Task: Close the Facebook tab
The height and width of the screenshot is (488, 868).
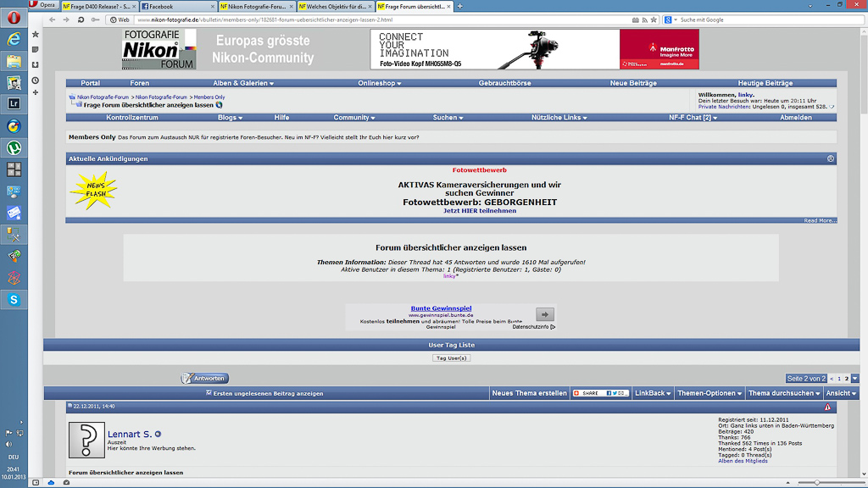Action: [x=213, y=7]
